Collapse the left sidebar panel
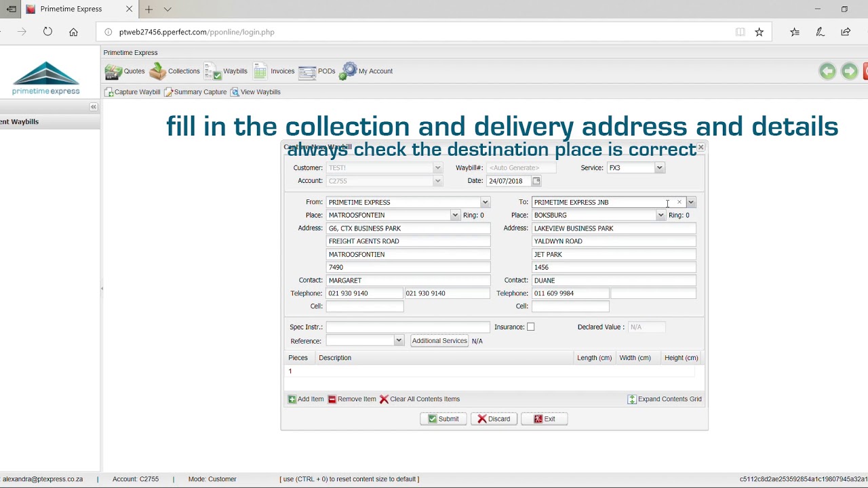The width and height of the screenshot is (868, 488). (94, 107)
